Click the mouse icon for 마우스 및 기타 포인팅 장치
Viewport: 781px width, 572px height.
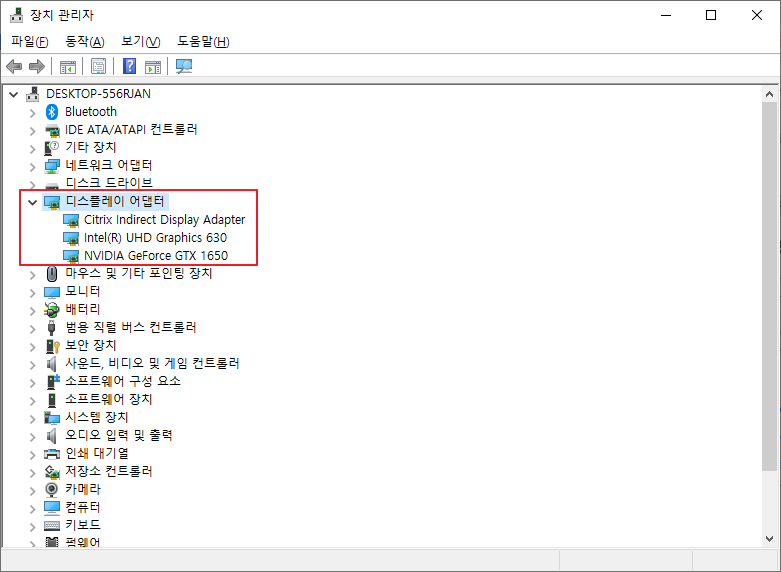(x=52, y=274)
